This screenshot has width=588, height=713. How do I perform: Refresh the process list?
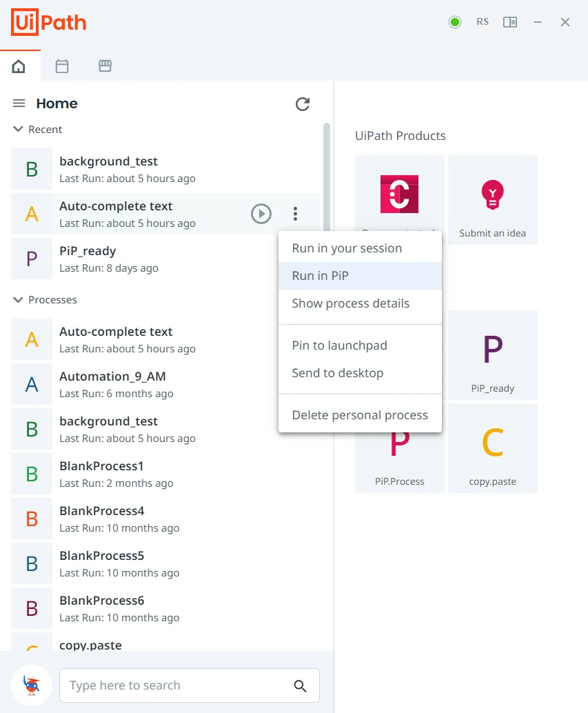point(303,104)
